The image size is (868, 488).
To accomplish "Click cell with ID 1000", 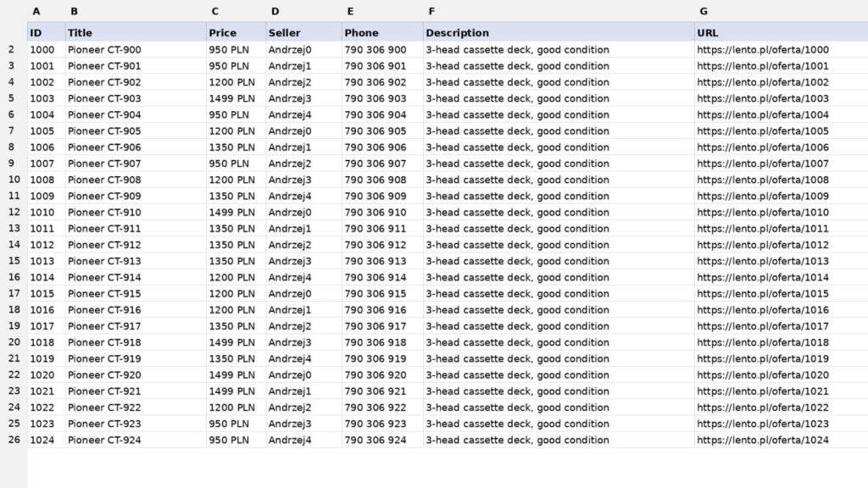I will coord(47,50).
